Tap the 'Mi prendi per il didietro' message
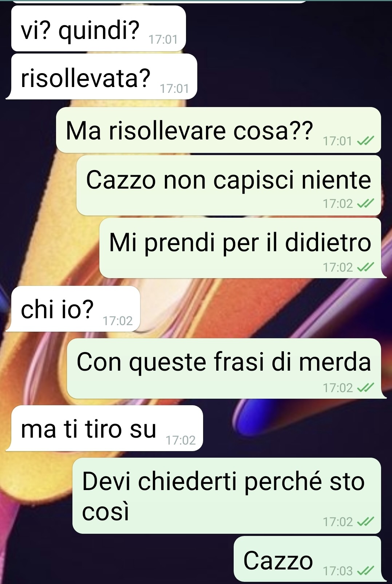The width and height of the screenshot is (392, 584). pos(242,248)
